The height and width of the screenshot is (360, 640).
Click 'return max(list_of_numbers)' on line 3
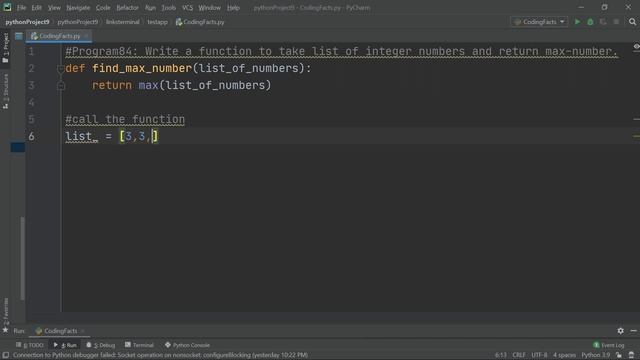181,85
